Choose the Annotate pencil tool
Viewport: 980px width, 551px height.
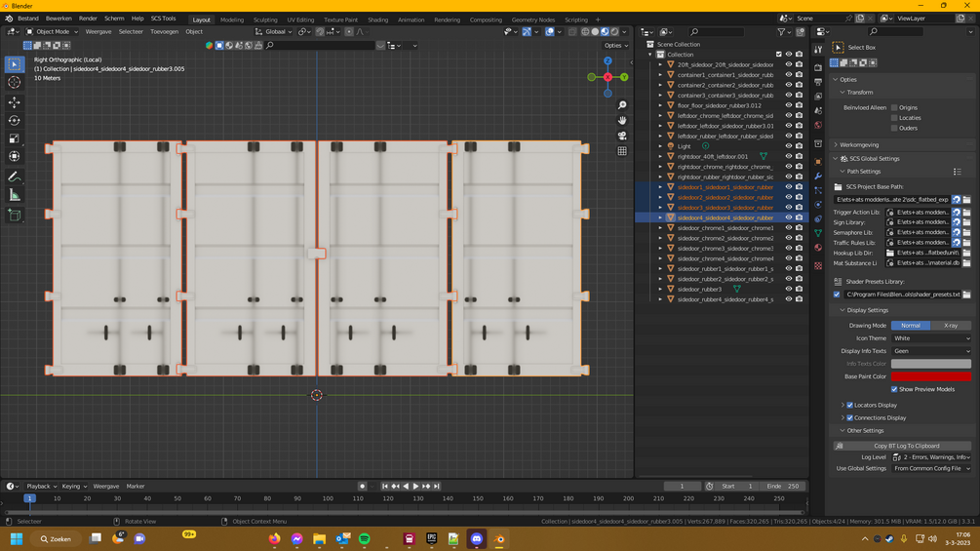tap(15, 177)
